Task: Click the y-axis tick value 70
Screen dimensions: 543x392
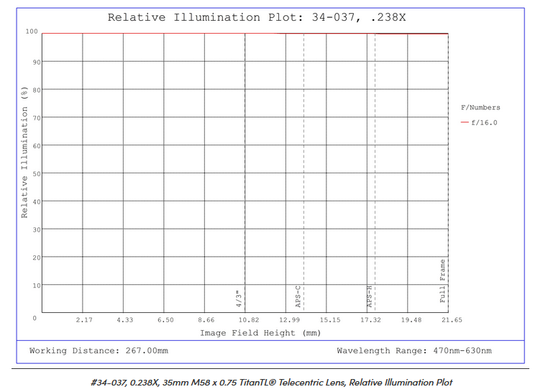Action: pyautogui.click(x=37, y=118)
